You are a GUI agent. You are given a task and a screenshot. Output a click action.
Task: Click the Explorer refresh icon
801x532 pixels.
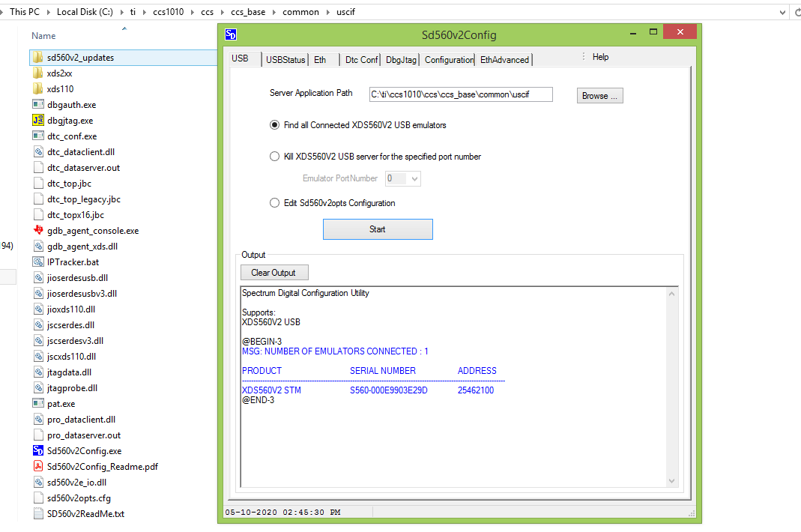click(x=797, y=12)
